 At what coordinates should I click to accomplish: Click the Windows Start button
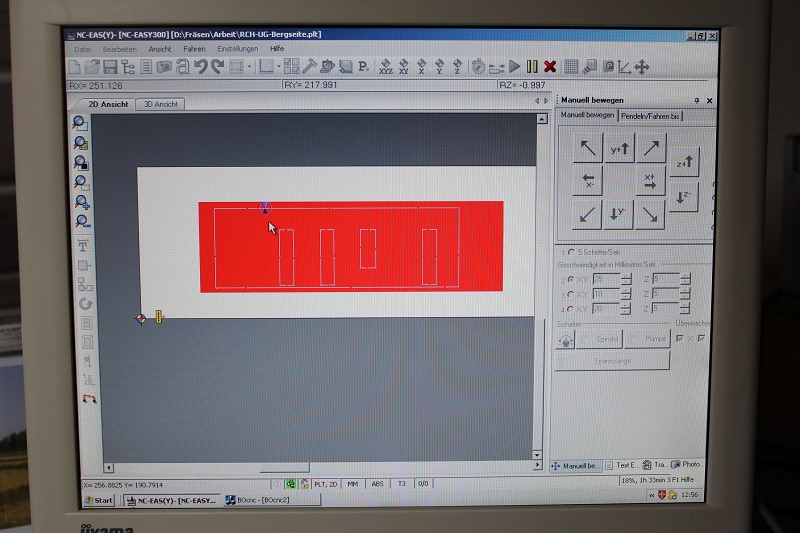point(98,500)
